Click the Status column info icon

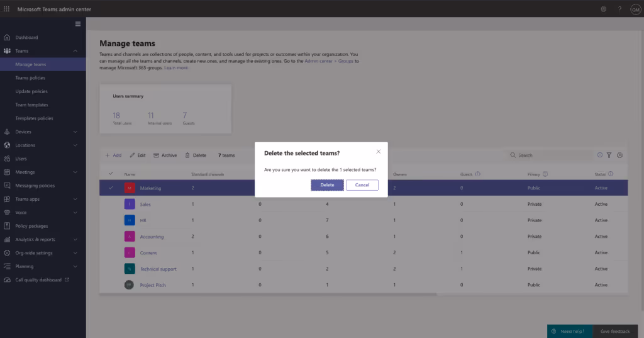(611, 174)
